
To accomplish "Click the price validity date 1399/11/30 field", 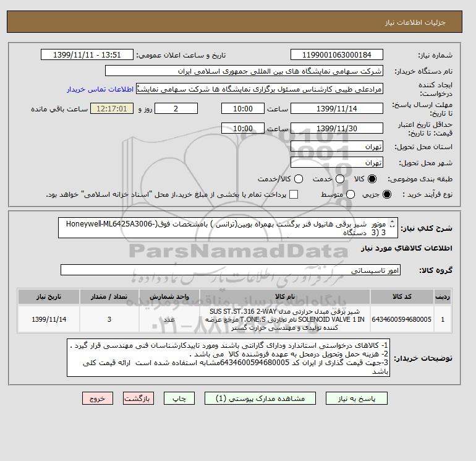I will pos(337,128).
